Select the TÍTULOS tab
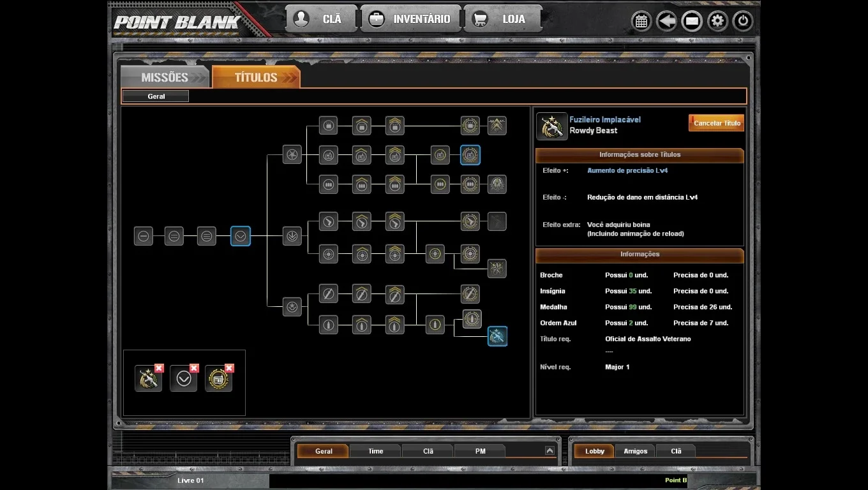Image resolution: width=868 pixels, height=490 pixels. tap(256, 77)
